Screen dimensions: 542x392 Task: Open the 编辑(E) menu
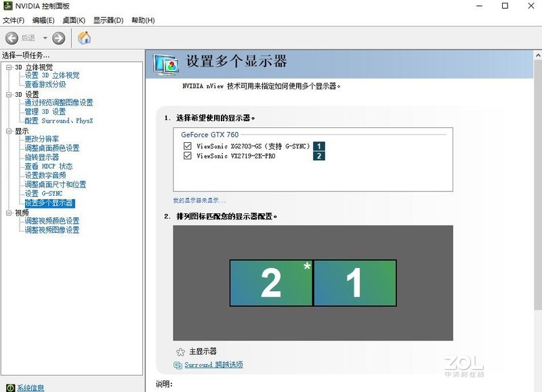click(43, 20)
